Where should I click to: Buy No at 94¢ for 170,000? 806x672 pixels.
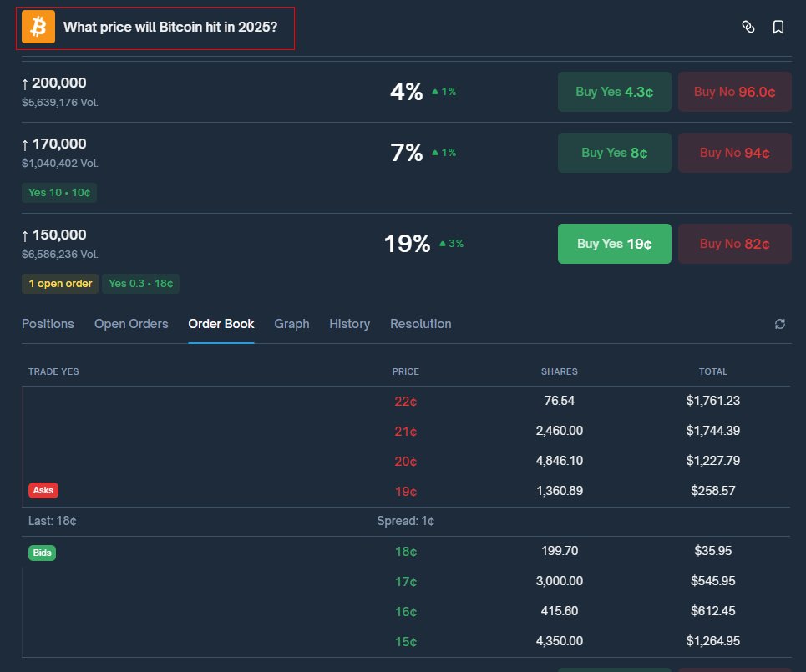point(734,153)
